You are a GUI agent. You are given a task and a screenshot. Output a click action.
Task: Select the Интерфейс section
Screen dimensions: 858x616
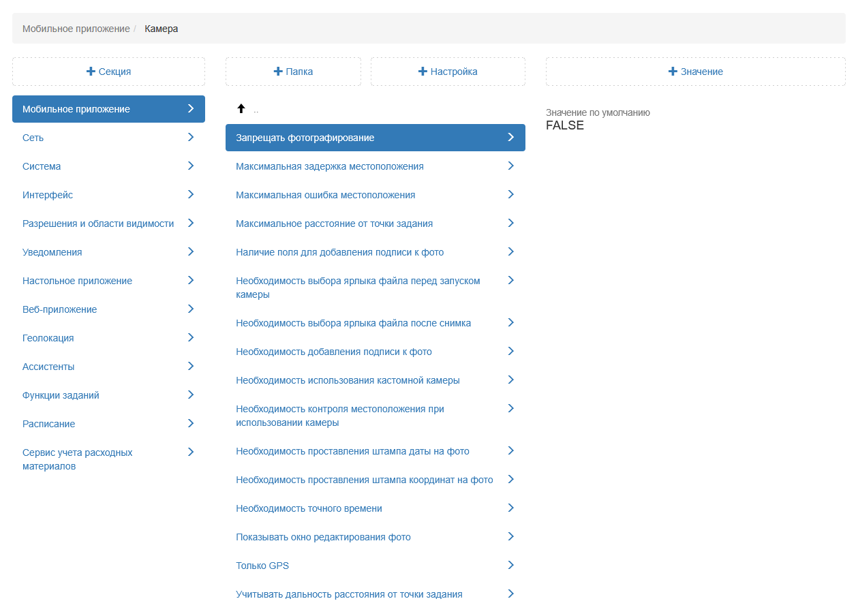tap(48, 195)
